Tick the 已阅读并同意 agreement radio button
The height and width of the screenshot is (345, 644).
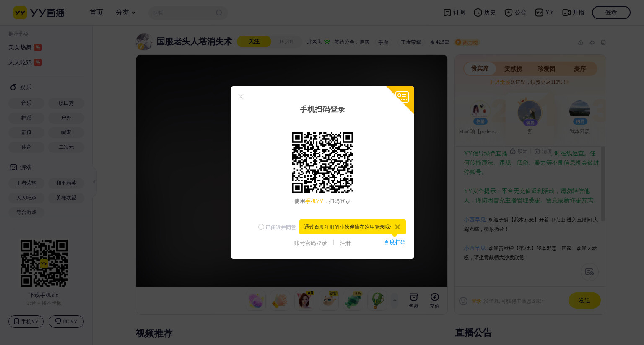(x=261, y=227)
